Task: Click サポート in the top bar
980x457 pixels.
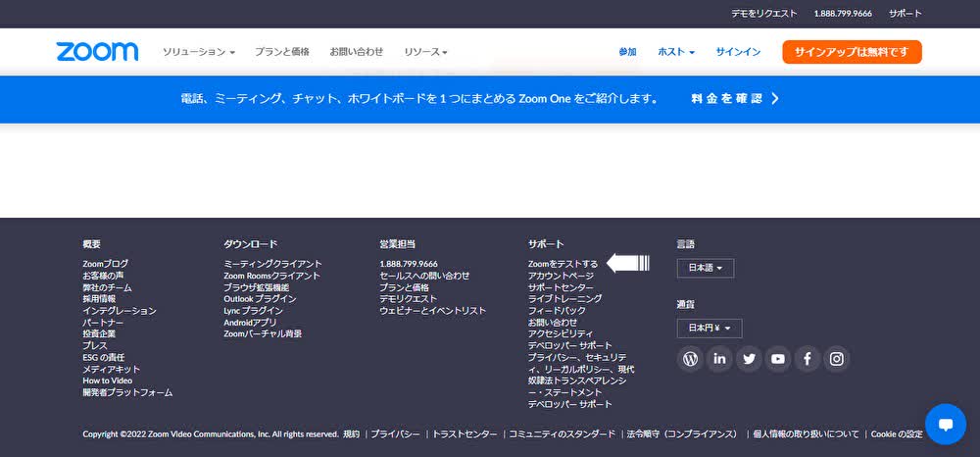Action: click(905, 13)
